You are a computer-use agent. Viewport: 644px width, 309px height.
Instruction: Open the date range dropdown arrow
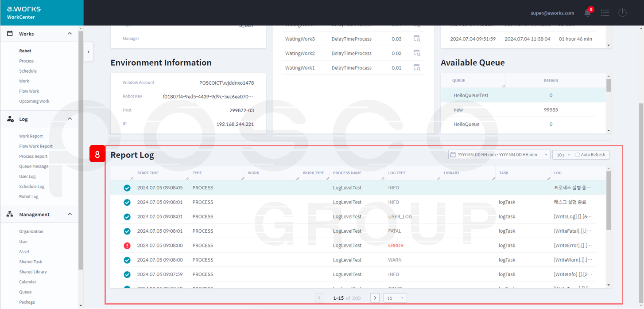(x=546, y=155)
